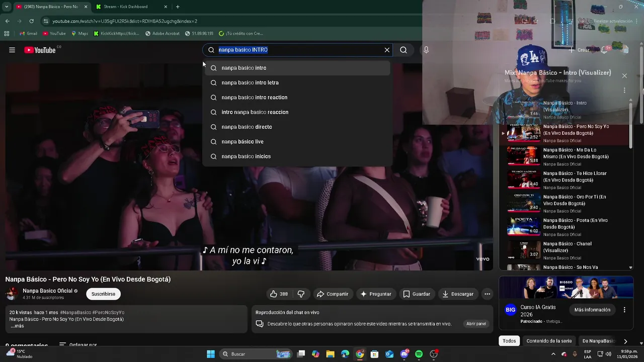Like the video with thumbs-up button
Viewport: 644px width, 362px height.
[x=279, y=294]
